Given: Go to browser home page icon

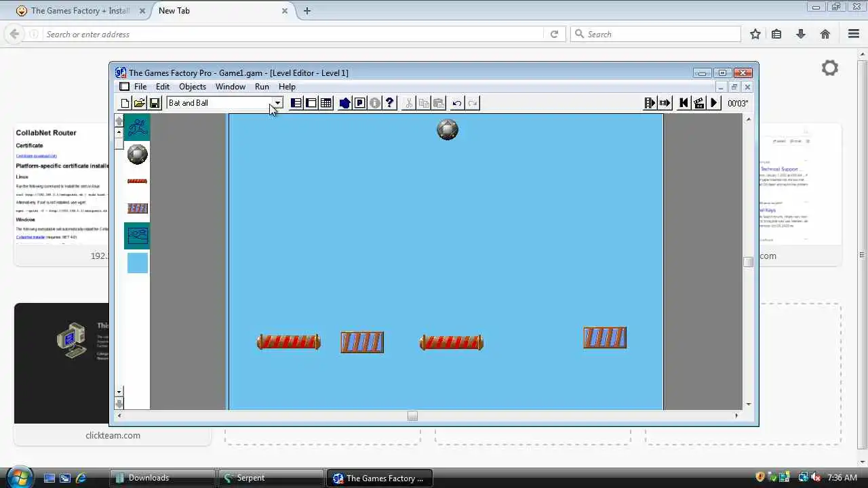Looking at the screenshot, I should pyautogui.click(x=825, y=34).
